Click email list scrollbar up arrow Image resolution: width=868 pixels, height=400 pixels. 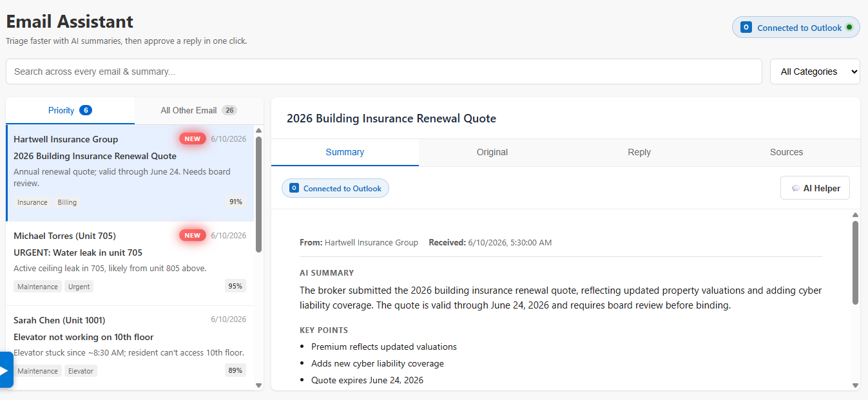[259, 130]
